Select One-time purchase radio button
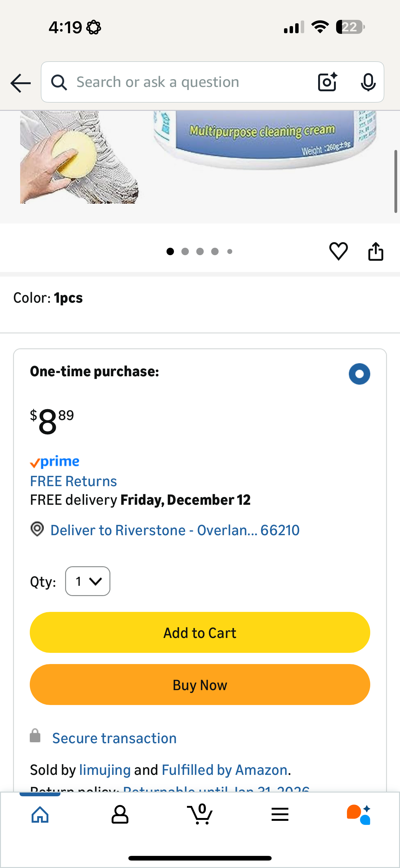Screen dimensions: 400x868 click(359, 374)
